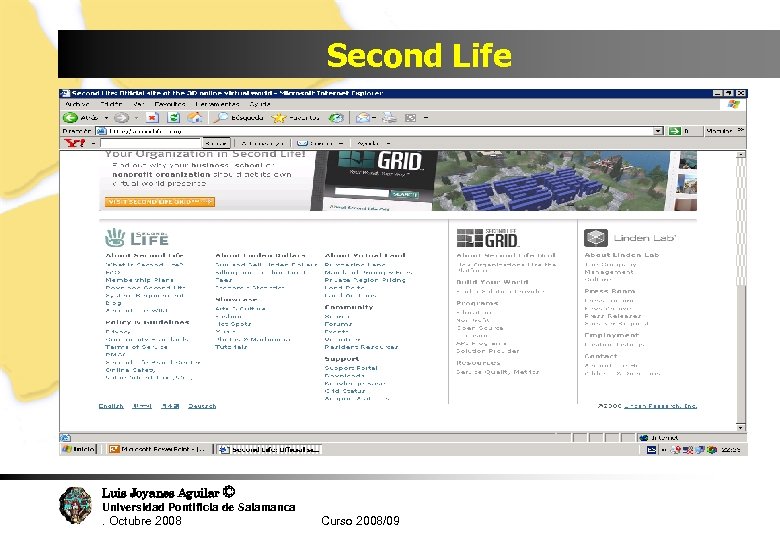Click the Yahoo toolbar search input box
This screenshot has width=780, height=540.
pyautogui.click(x=150, y=143)
